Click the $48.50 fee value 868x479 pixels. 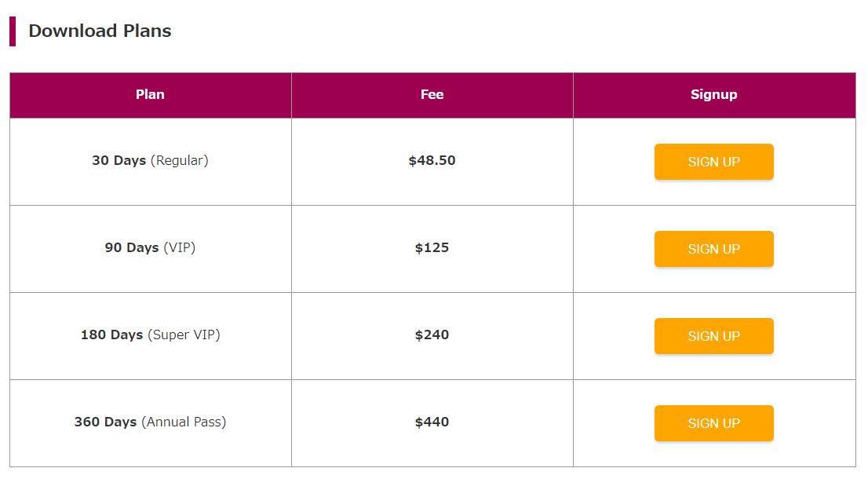432,161
